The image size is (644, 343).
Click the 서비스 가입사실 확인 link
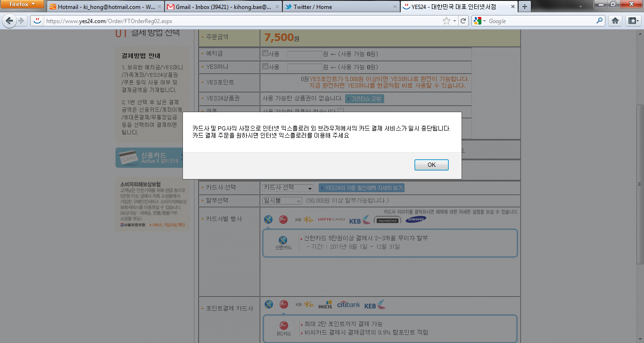[x=168, y=225]
